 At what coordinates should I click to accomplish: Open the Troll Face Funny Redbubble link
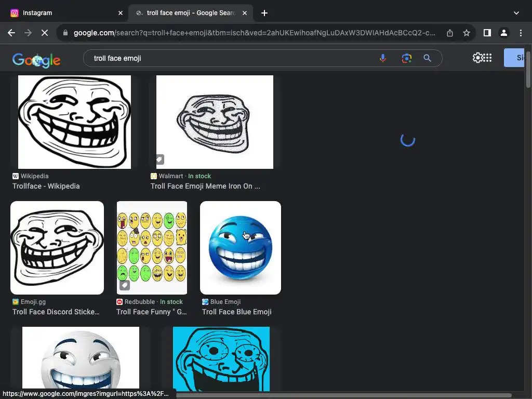click(x=152, y=312)
